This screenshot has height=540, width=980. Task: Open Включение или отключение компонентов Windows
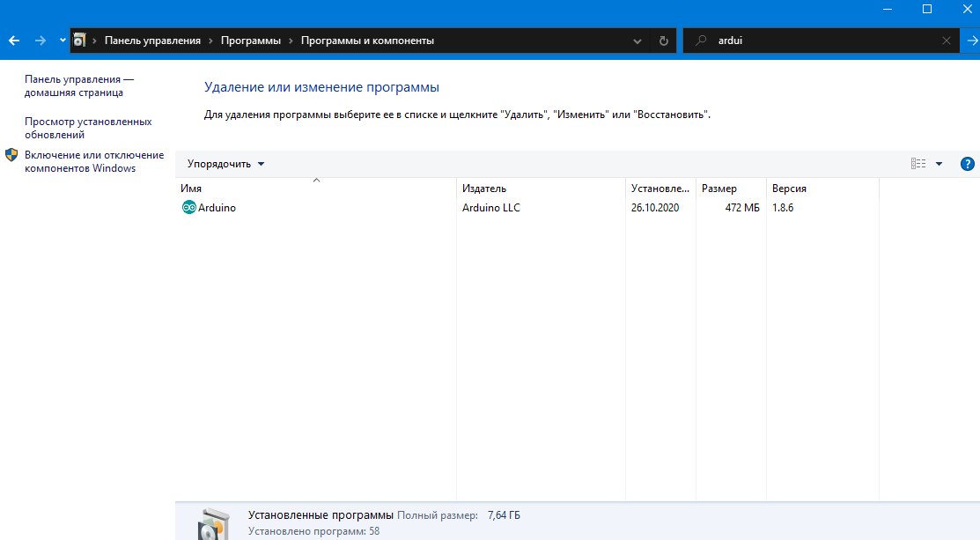pyautogui.click(x=94, y=161)
